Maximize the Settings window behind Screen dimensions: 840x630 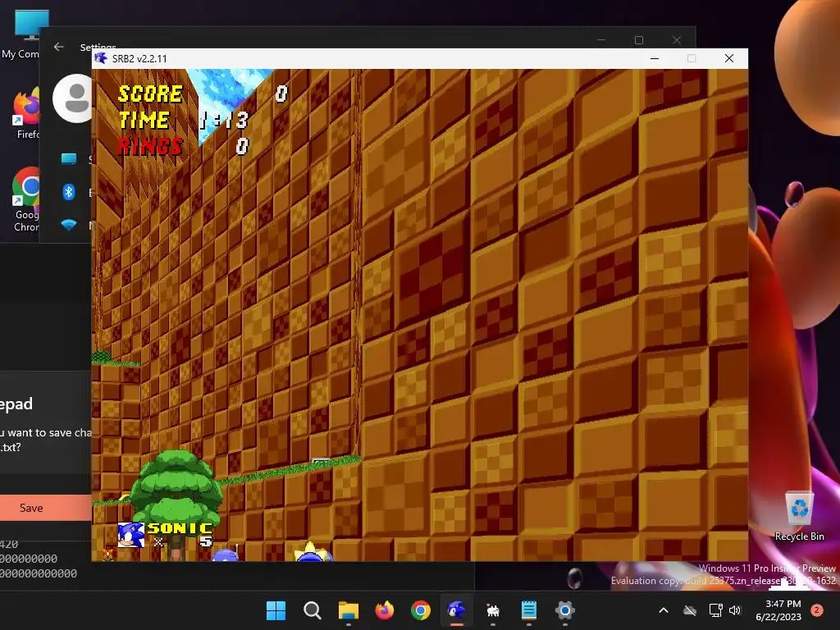click(x=638, y=40)
